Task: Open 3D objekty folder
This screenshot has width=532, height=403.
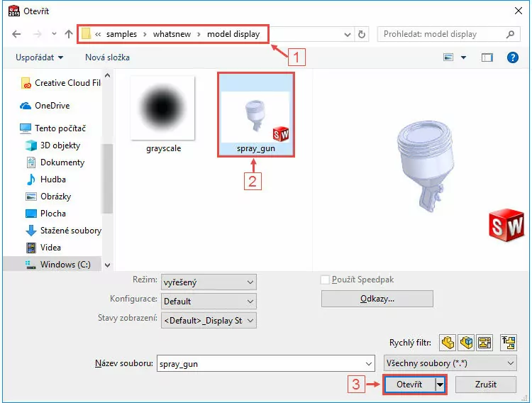Action: 53,145
